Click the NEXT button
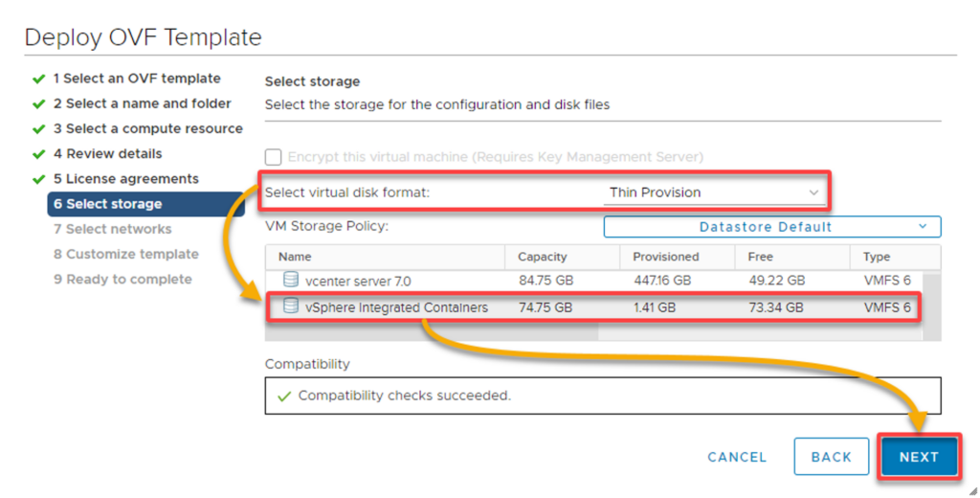The height and width of the screenshot is (498, 980). 919,457
